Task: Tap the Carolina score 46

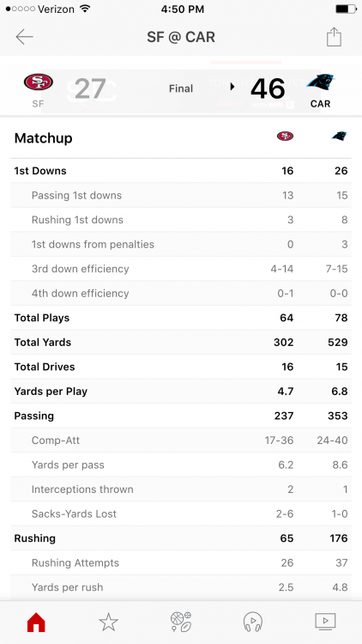Action: tap(268, 88)
